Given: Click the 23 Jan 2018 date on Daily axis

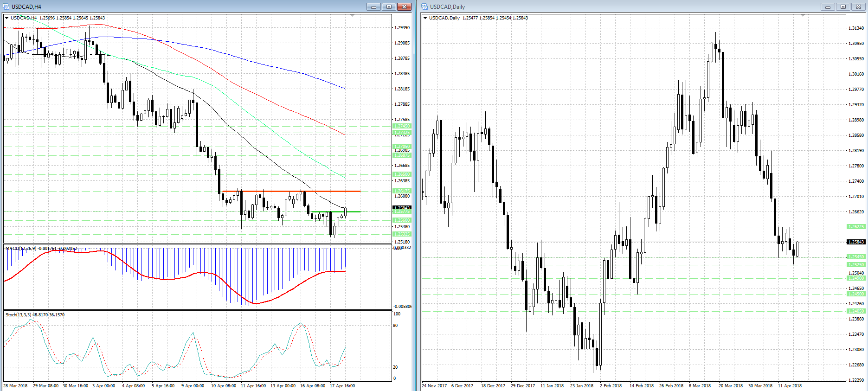Looking at the screenshot, I should (x=582, y=386).
